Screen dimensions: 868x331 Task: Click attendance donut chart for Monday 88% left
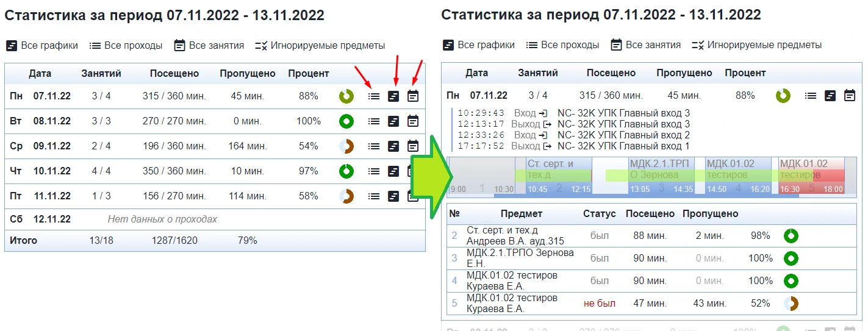(346, 96)
